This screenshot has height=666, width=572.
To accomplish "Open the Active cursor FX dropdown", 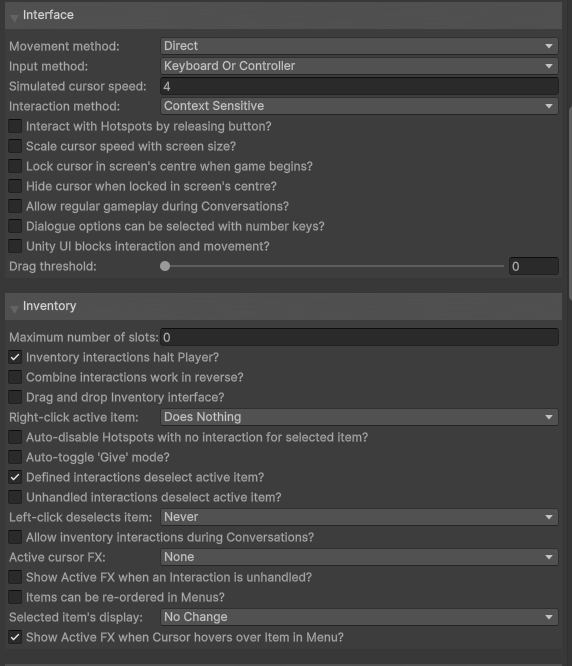I will (x=359, y=557).
